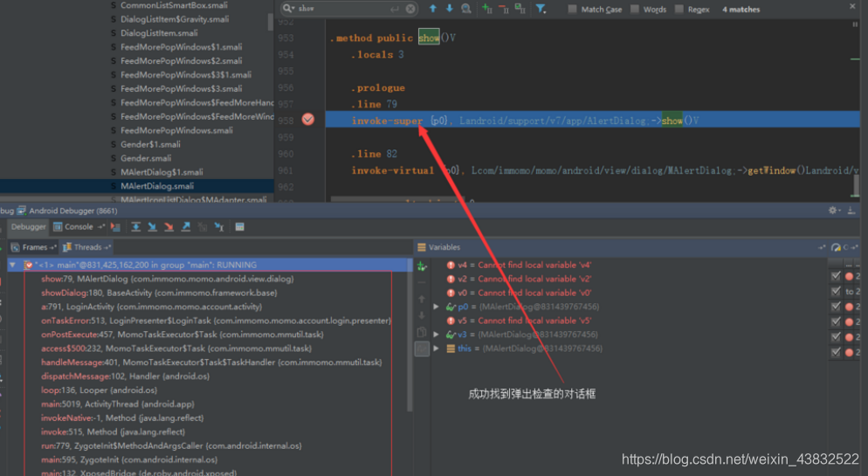This screenshot has height=476, width=868.
Task: Click the invoke-virtual line 961 code
Action: (x=604, y=170)
